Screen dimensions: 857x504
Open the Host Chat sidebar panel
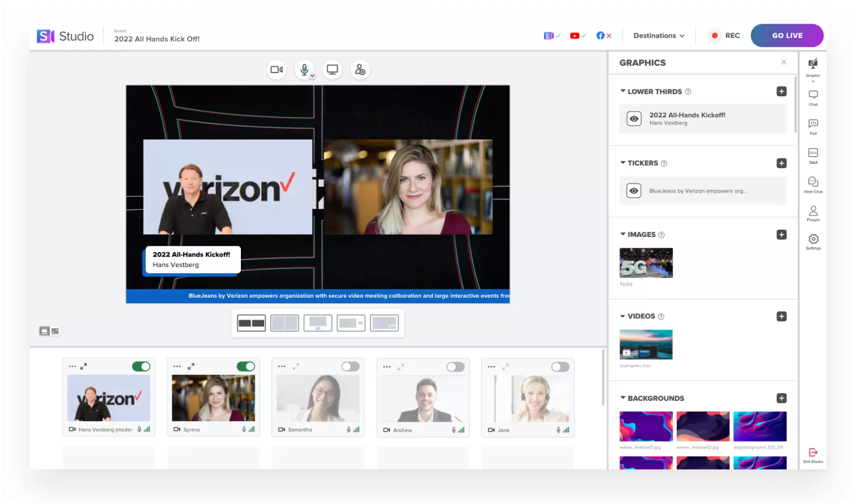(813, 185)
